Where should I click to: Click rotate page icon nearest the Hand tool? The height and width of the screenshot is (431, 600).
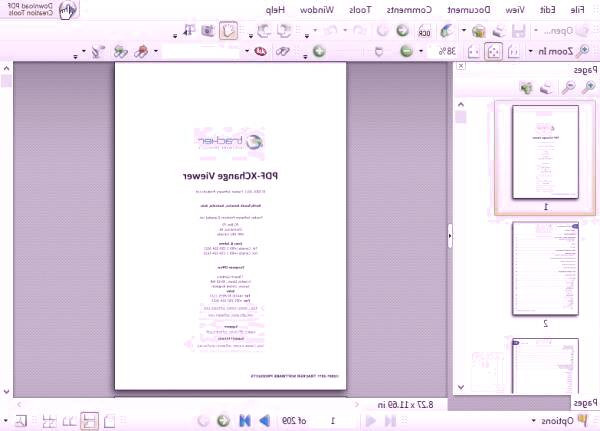(x=264, y=31)
